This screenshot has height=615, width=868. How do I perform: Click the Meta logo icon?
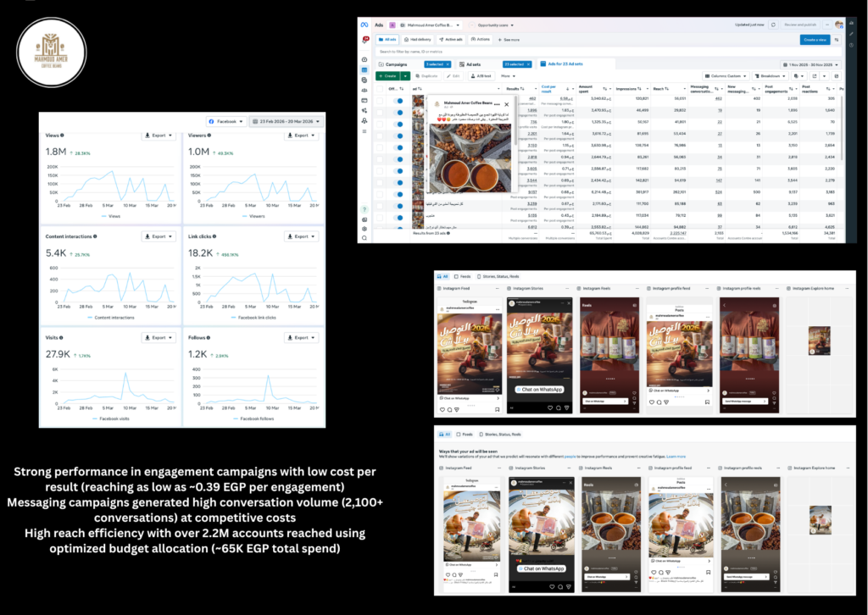pyautogui.click(x=364, y=25)
